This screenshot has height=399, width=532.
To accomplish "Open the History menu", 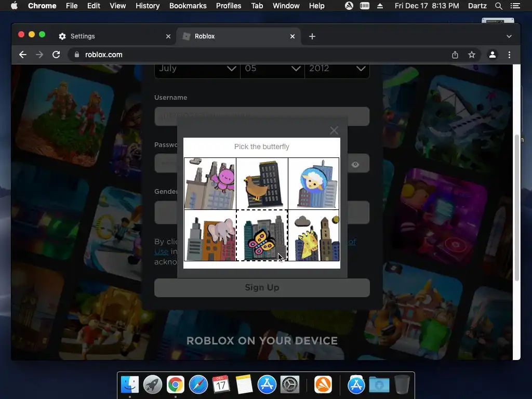I will [x=148, y=6].
